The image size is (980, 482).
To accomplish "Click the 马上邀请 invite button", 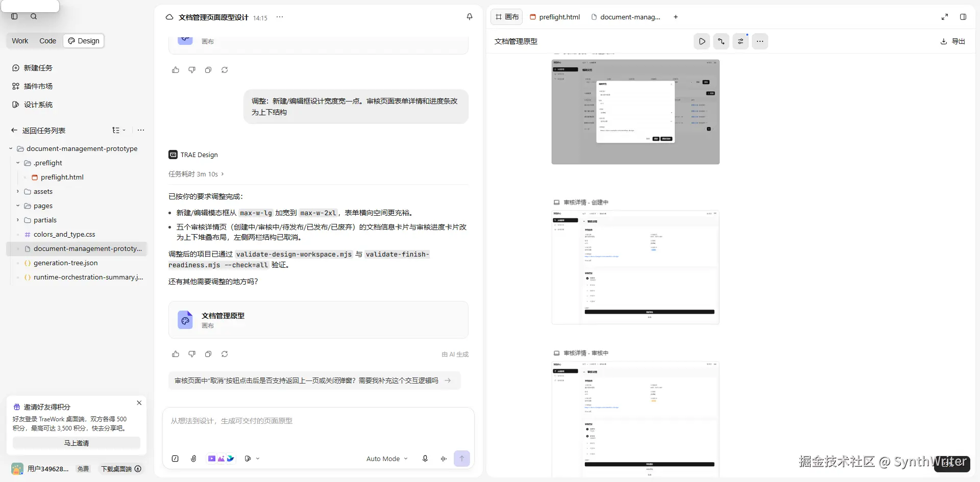I will 77,443.
